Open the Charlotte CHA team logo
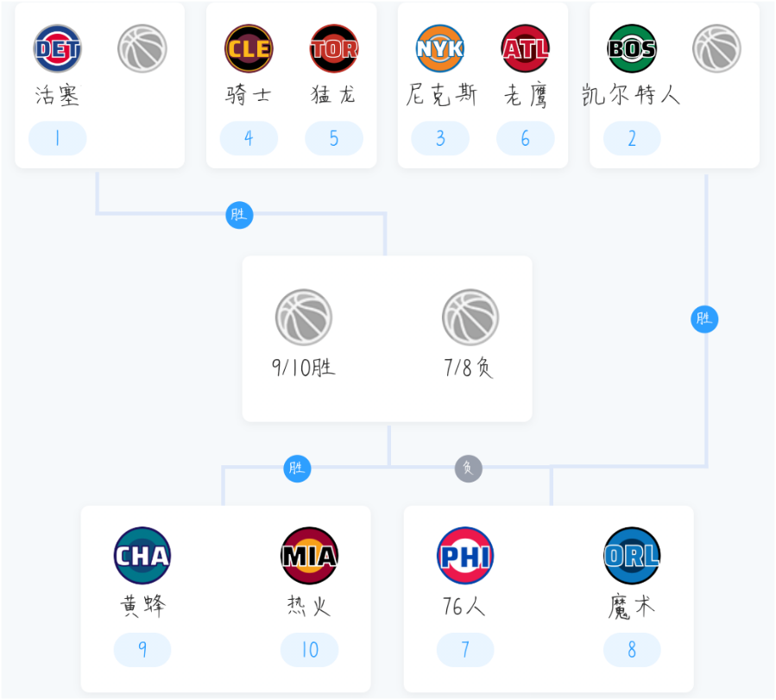Image resolution: width=776 pixels, height=700 pixels. pyautogui.click(x=142, y=555)
